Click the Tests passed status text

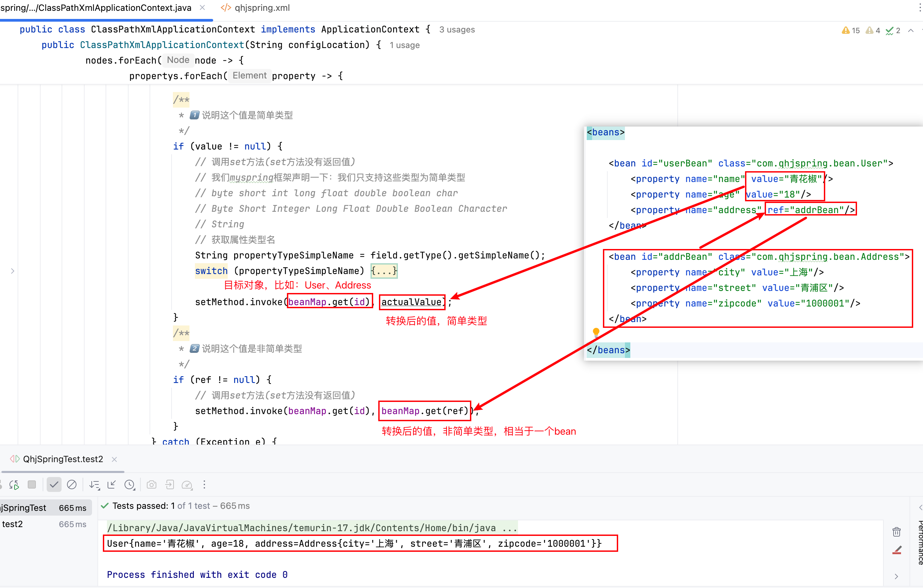181,506
